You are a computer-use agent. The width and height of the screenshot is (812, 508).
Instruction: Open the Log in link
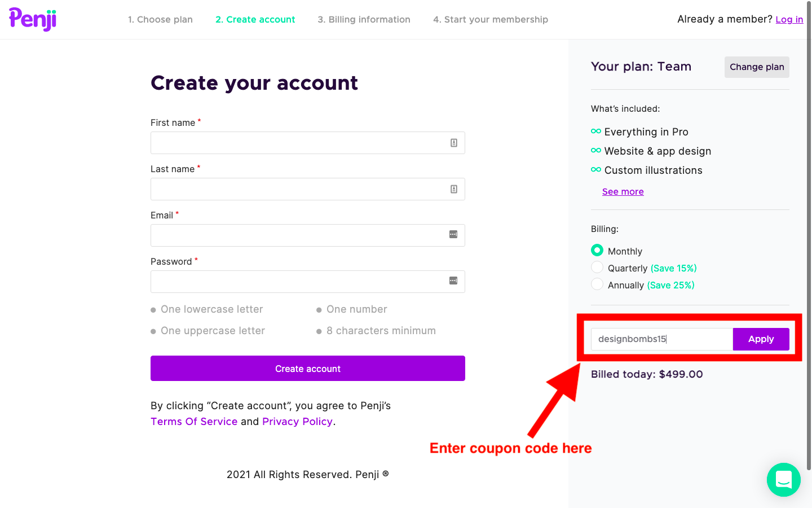click(789, 20)
